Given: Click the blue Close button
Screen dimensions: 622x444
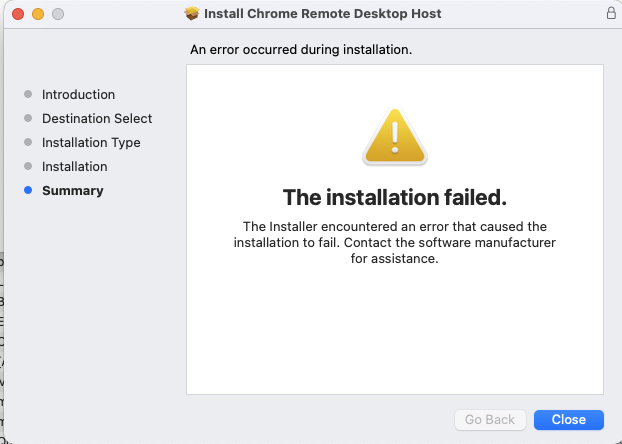Looking at the screenshot, I should [x=568, y=419].
